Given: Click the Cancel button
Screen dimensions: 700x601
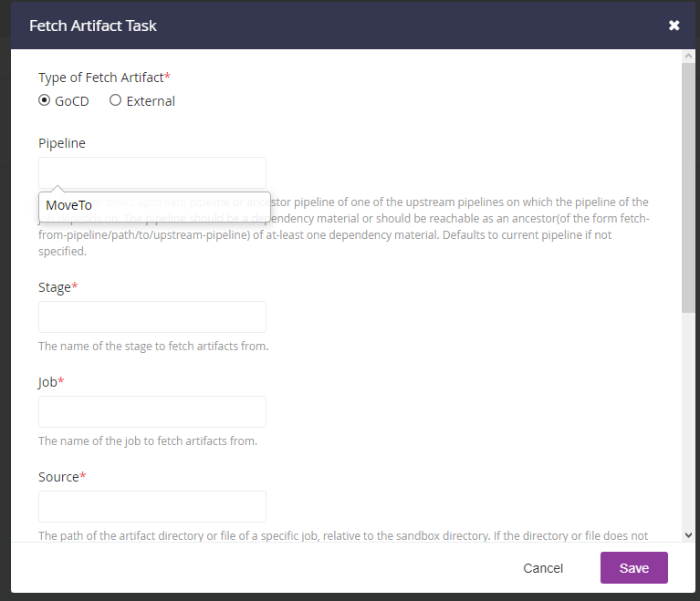Looking at the screenshot, I should (543, 568).
